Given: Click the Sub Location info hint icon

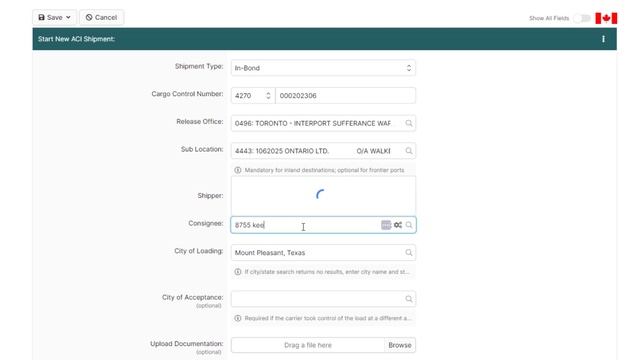Looking at the screenshot, I should [x=238, y=170].
